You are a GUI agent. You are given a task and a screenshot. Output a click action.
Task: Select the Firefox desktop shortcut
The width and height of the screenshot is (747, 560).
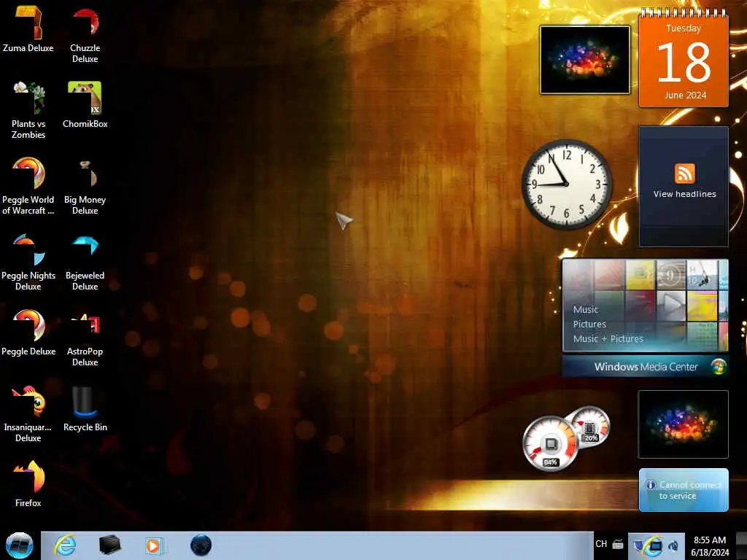click(28, 483)
